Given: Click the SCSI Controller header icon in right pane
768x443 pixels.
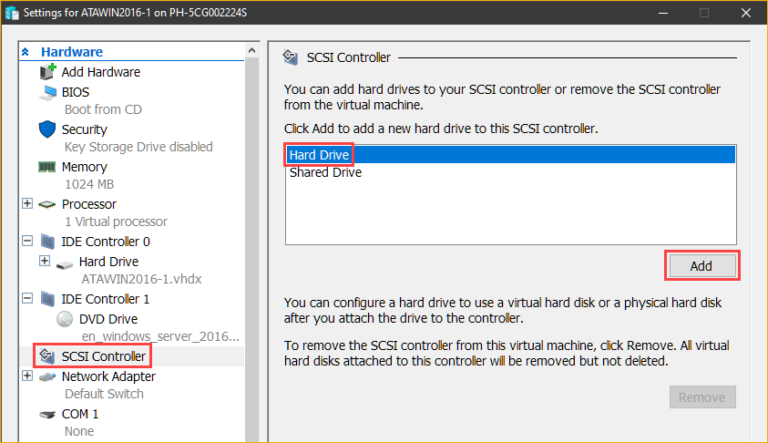Looking at the screenshot, I should pyautogui.click(x=290, y=57).
